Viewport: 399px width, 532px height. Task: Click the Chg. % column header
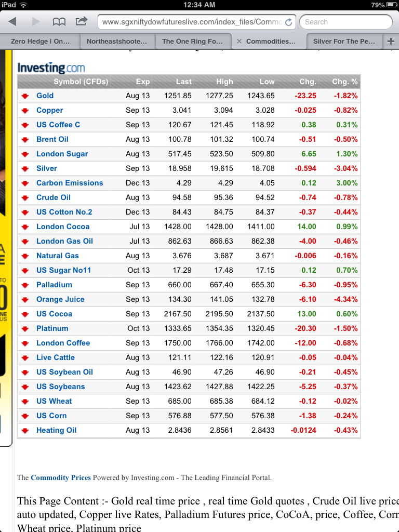pyautogui.click(x=345, y=82)
